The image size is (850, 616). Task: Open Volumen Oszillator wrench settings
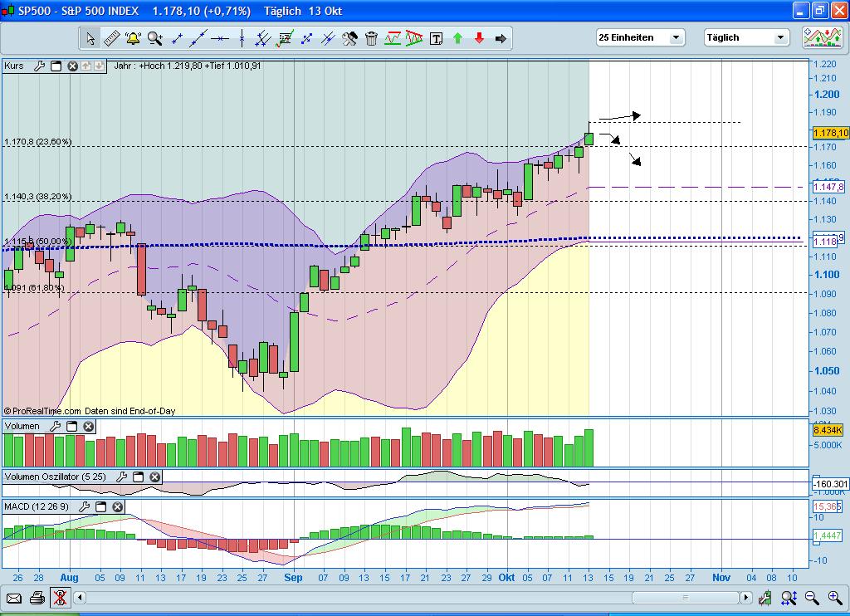pyautogui.click(x=121, y=477)
